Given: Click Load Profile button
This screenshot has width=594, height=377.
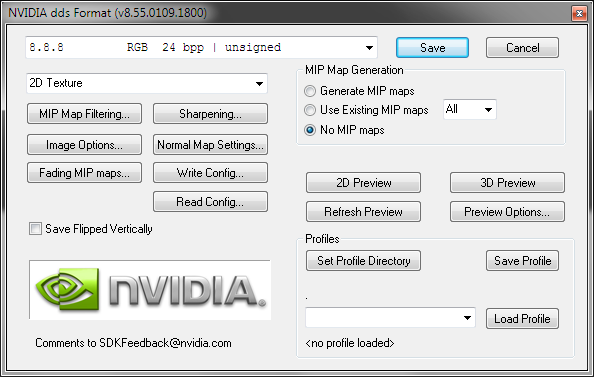Looking at the screenshot, I should tap(522, 319).
